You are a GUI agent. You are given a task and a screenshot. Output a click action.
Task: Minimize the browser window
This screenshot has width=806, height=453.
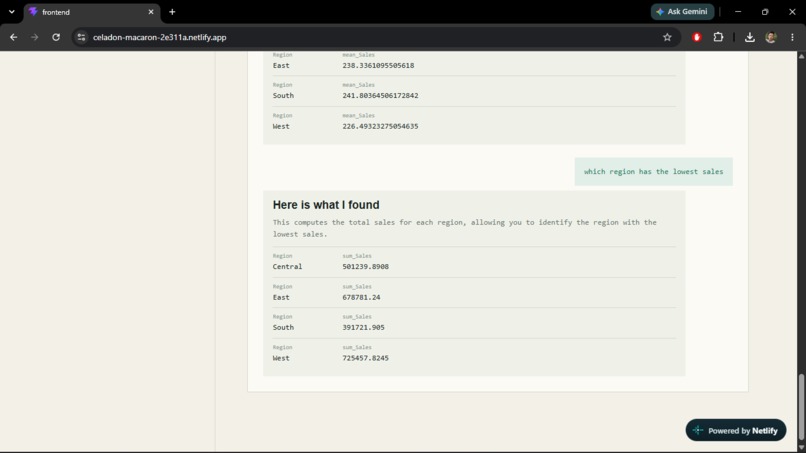click(738, 12)
